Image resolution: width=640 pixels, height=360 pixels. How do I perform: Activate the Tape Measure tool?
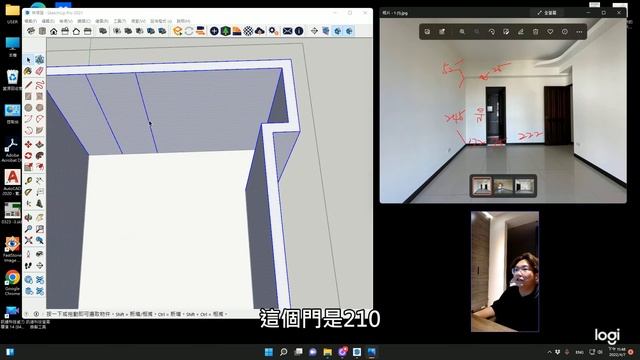click(28, 180)
